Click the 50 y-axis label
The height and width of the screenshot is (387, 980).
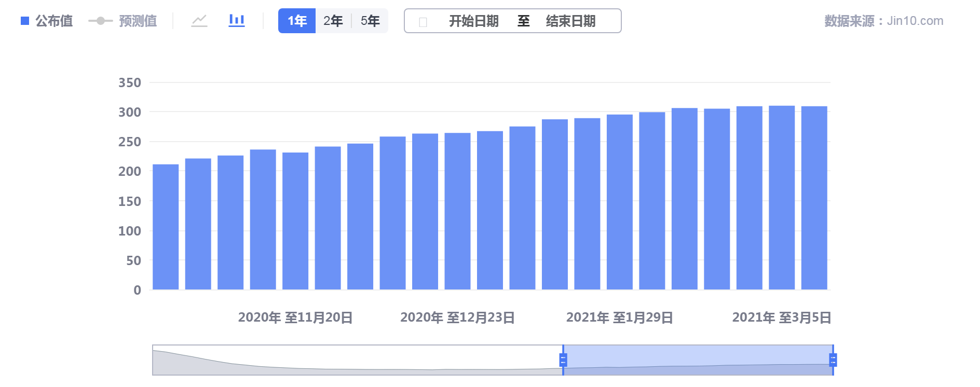coord(133,260)
